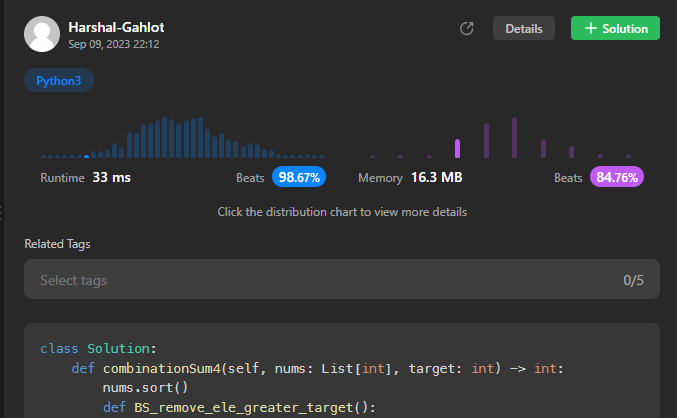Click the plus icon on Solution button
Screen dimensions: 677x418
point(590,29)
